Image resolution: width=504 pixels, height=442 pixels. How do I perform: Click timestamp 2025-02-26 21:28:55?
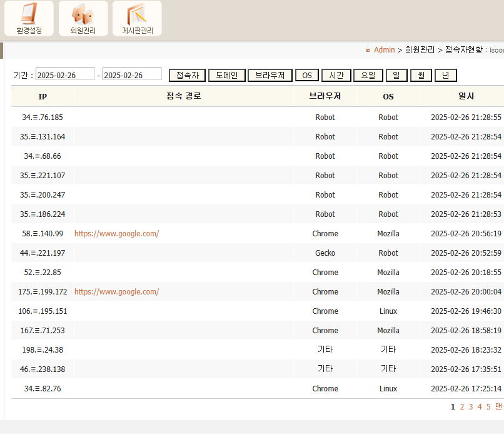(466, 118)
